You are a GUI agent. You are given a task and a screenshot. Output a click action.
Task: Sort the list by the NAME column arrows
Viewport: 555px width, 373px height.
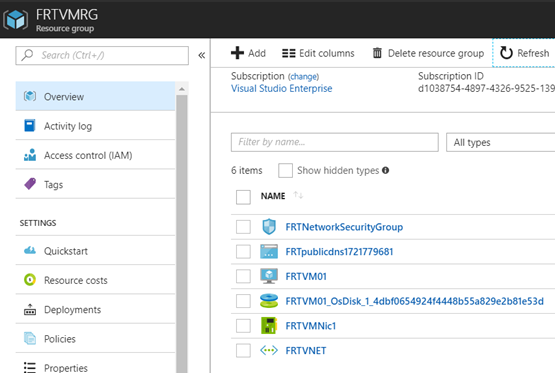coord(298,195)
